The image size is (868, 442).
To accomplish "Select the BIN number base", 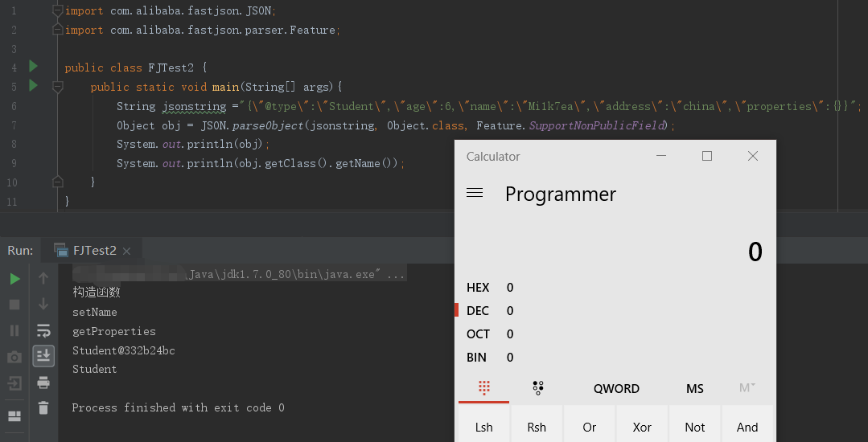I will pos(477,358).
